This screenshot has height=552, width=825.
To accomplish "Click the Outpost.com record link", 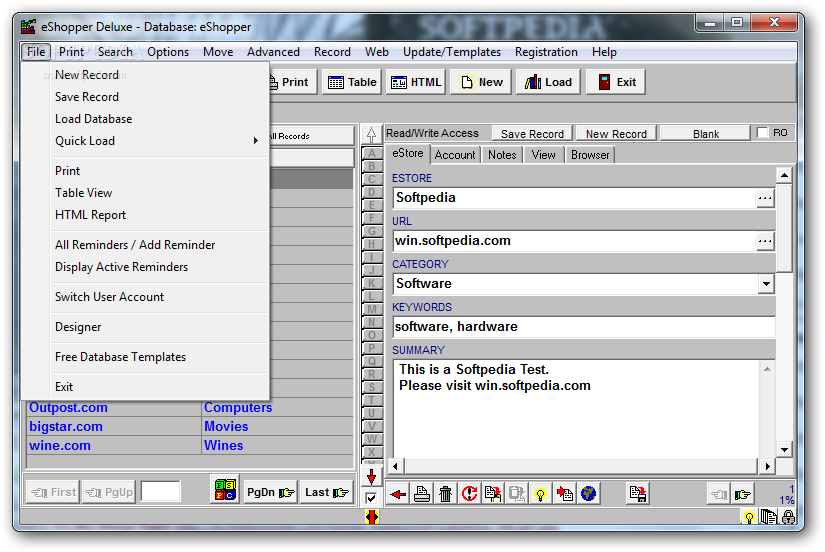I will (x=68, y=408).
